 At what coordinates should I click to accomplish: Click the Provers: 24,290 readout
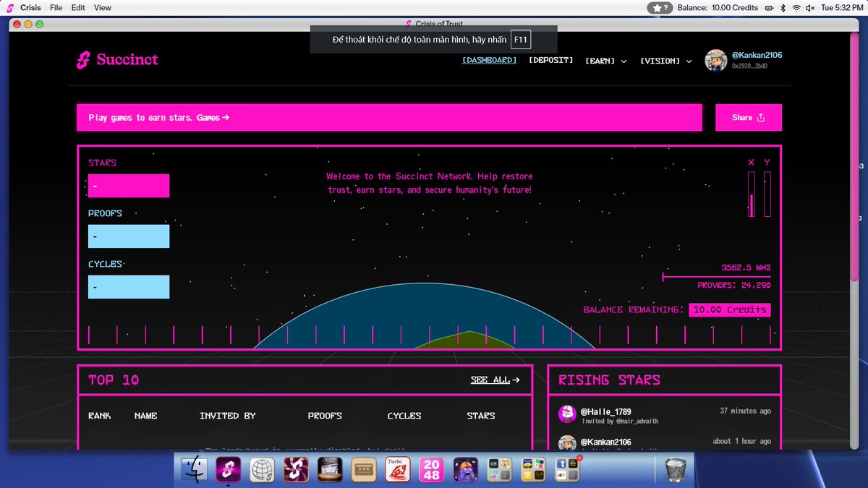733,286
